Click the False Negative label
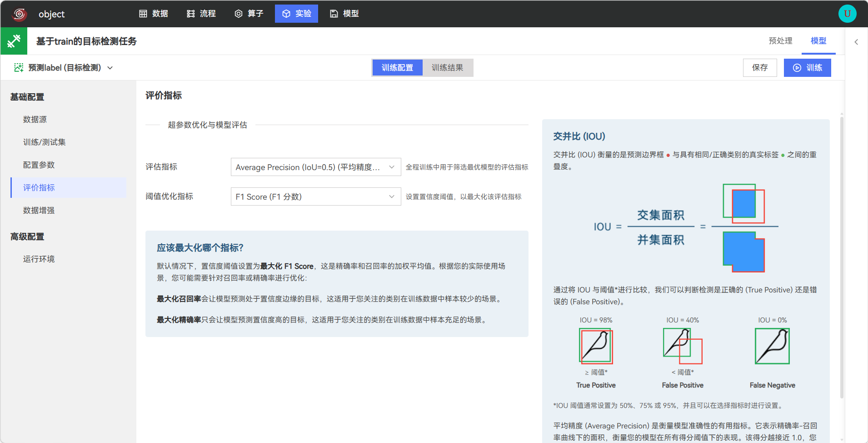Screen dimensions: 868x443 773,385
